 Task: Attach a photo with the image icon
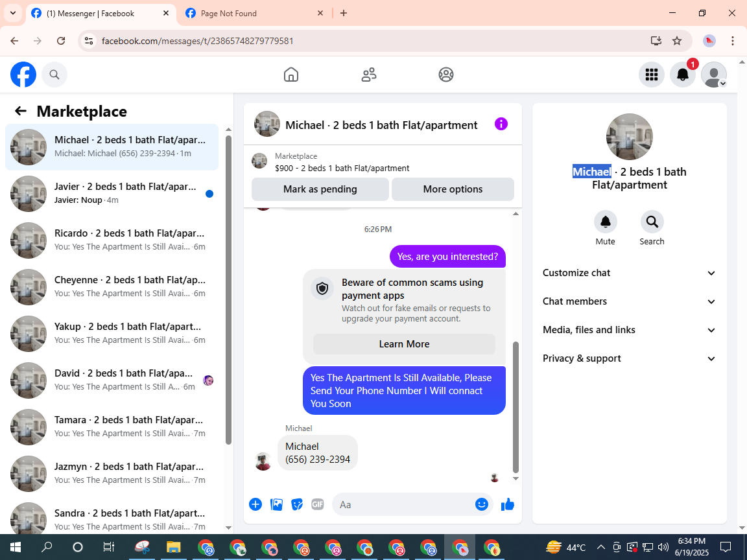click(x=276, y=504)
